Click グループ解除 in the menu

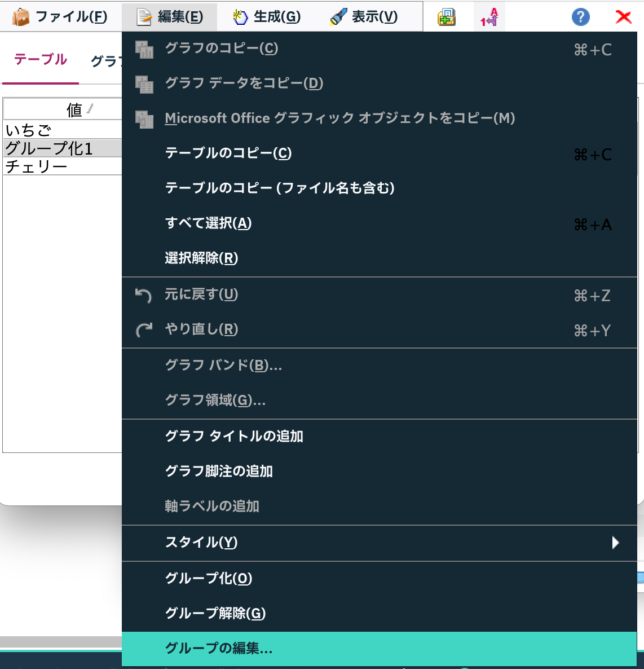[x=215, y=614]
